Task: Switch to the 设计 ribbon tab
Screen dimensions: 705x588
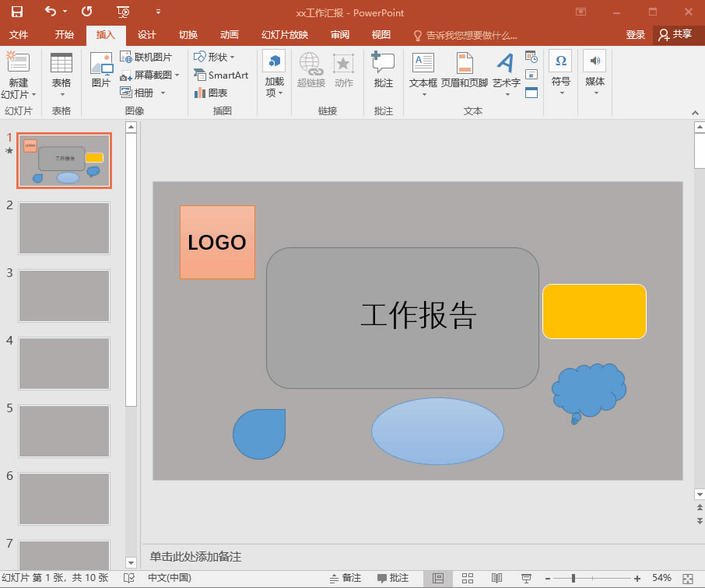Action: tap(146, 34)
